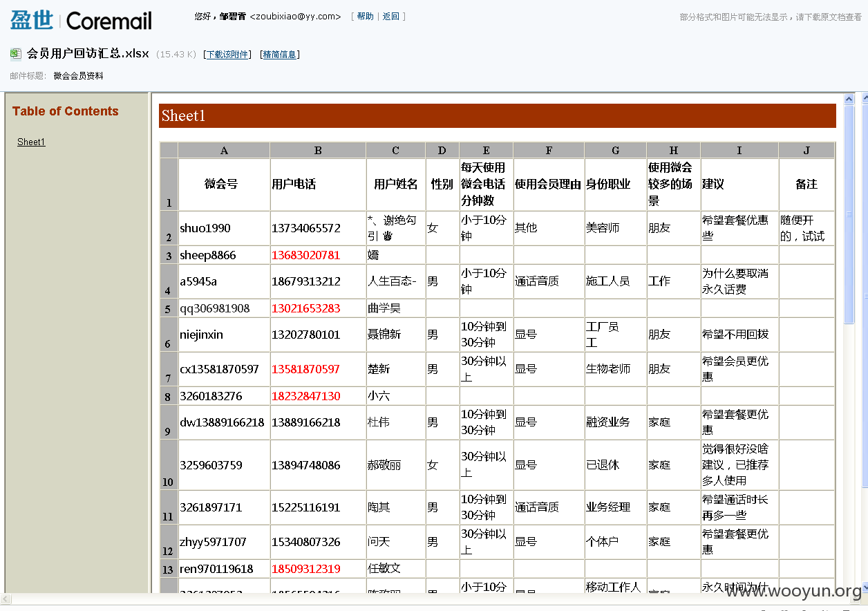Screen dimensions: 868x611
Task: Click the Coremail logo
Action: coord(81,20)
